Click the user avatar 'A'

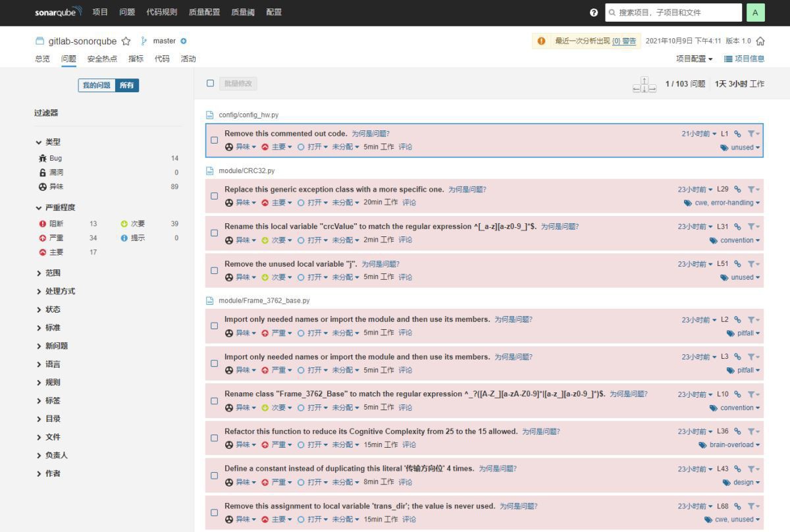[755, 13]
